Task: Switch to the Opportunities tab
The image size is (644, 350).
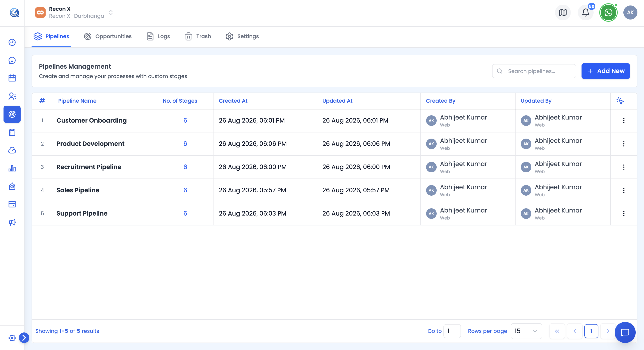Action: point(108,36)
